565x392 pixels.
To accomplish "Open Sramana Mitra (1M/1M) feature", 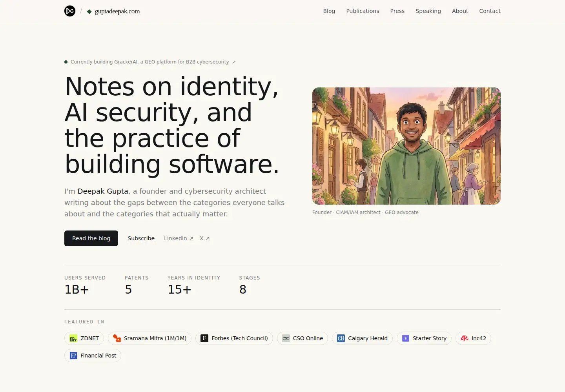I will [149, 338].
